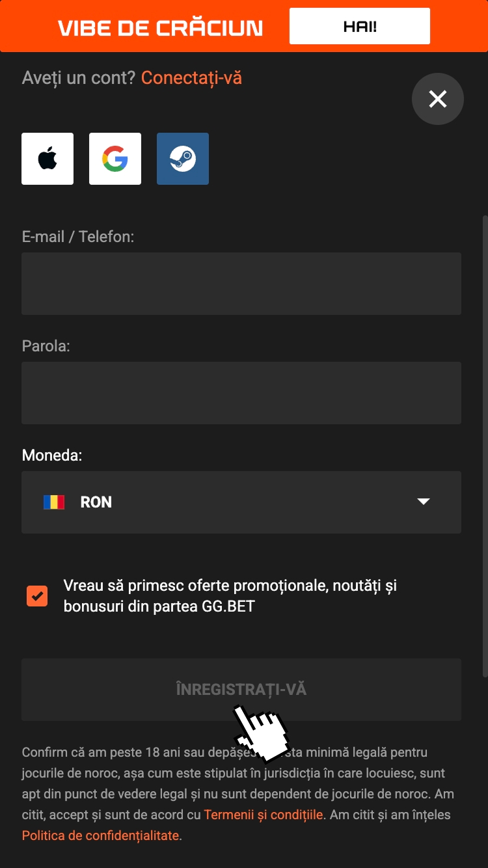
Task: Click into the Parola password field
Action: pos(241,393)
